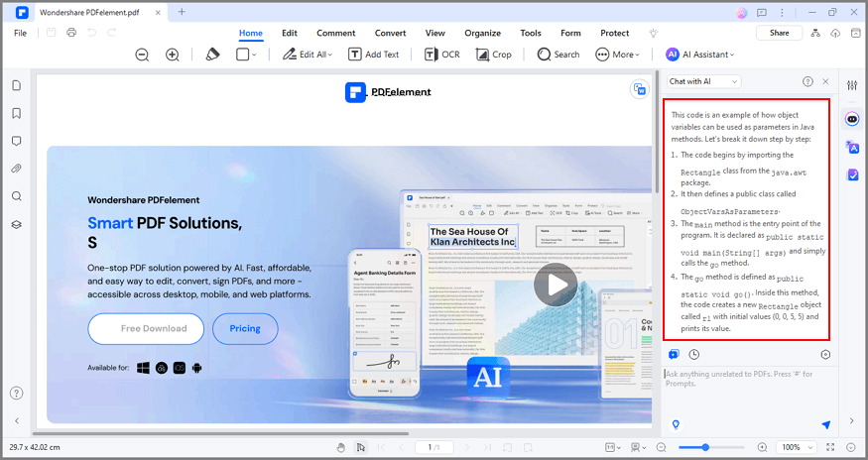Image resolution: width=868 pixels, height=460 pixels.
Task: Collapse the left sidebar arrow
Action: click(x=17, y=420)
